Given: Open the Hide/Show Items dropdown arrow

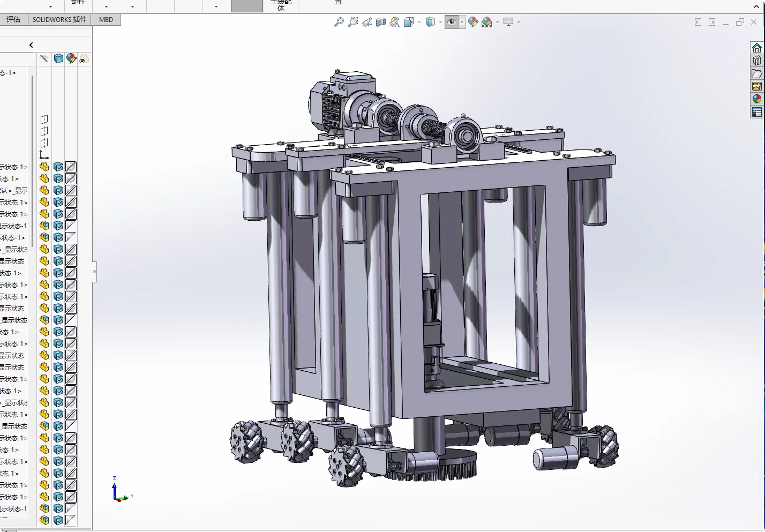Looking at the screenshot, I should point(462,23).
